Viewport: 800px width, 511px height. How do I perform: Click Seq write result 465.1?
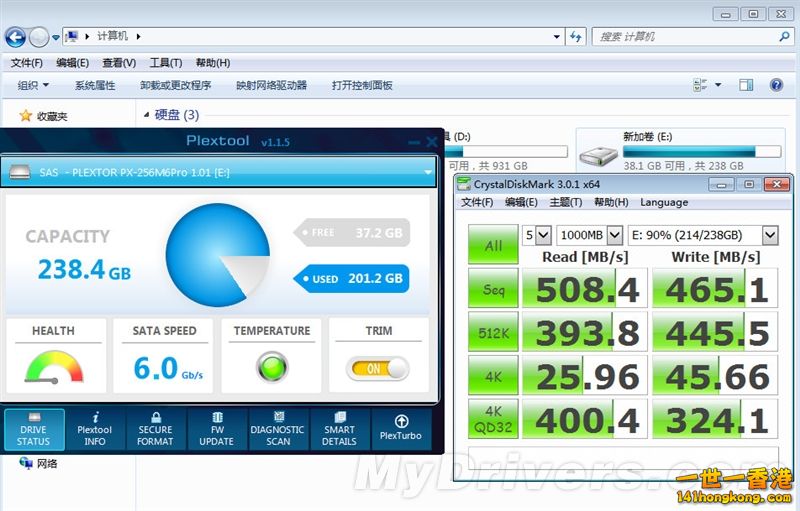(715, 289)
